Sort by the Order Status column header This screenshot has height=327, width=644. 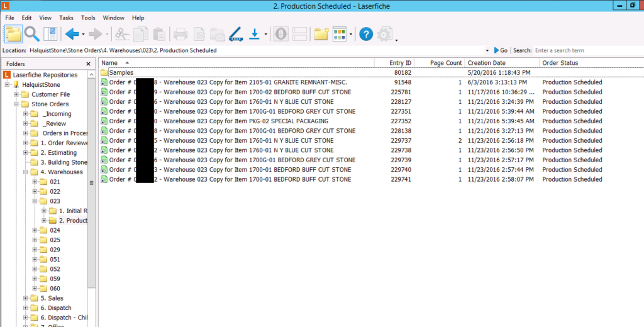point(591,63)
